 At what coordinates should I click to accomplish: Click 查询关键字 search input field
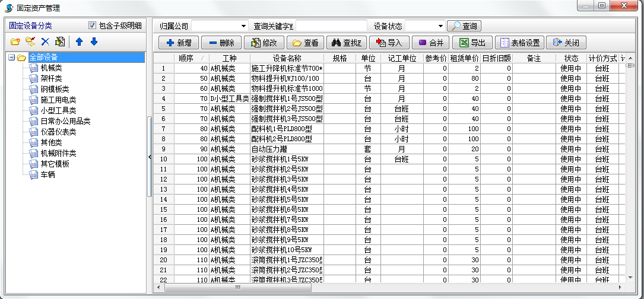point(331,26)
